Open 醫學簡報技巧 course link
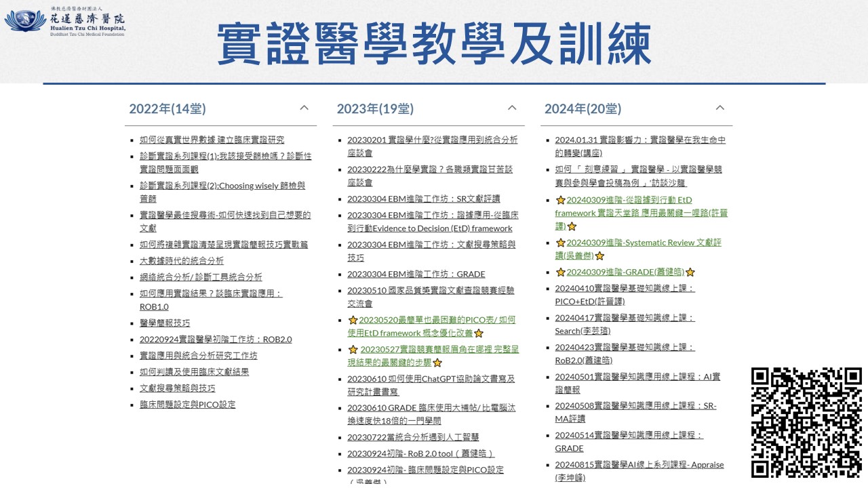Image resolution: width=868 pixels, height=488 pixels. pyautogui.click(x=165, y=323)
